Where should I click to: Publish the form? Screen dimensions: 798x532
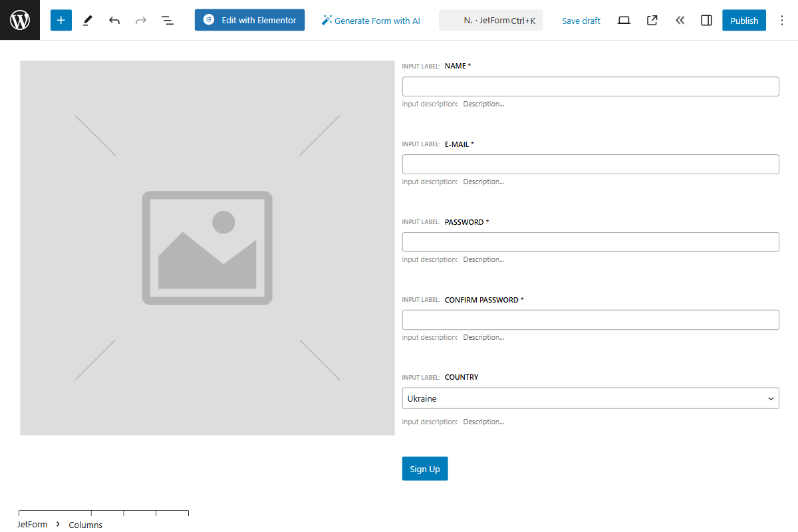pyautogui.click(x=743, y=20)
